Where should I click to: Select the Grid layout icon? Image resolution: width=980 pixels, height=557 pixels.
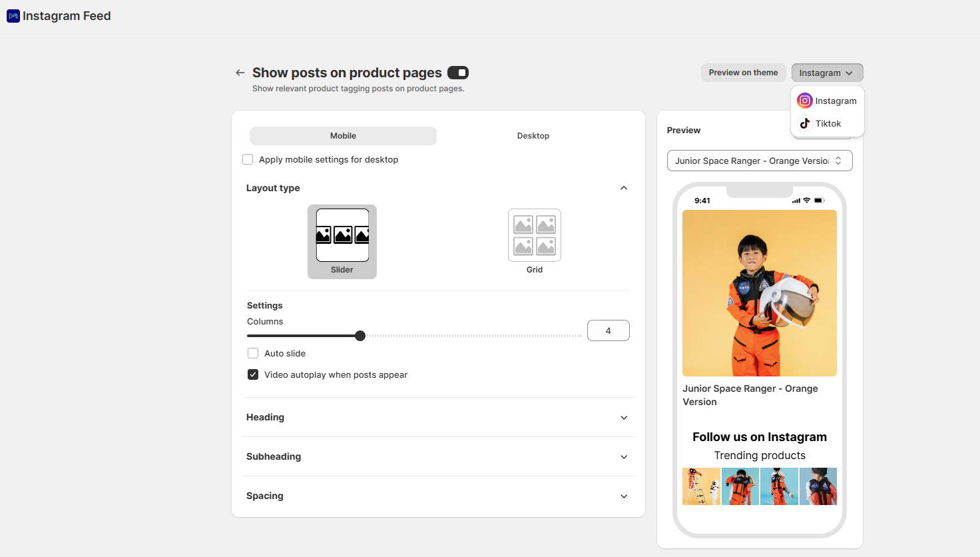click(x=535, y=235)
